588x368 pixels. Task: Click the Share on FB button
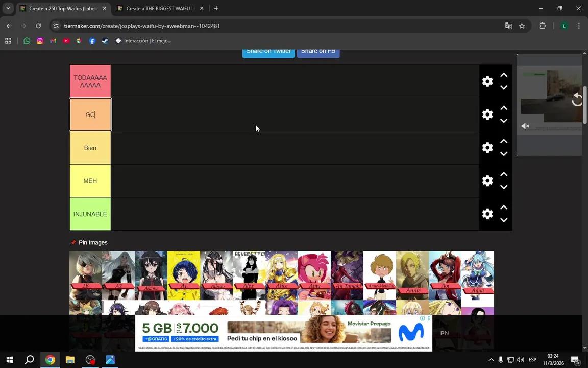click(318, 51)
